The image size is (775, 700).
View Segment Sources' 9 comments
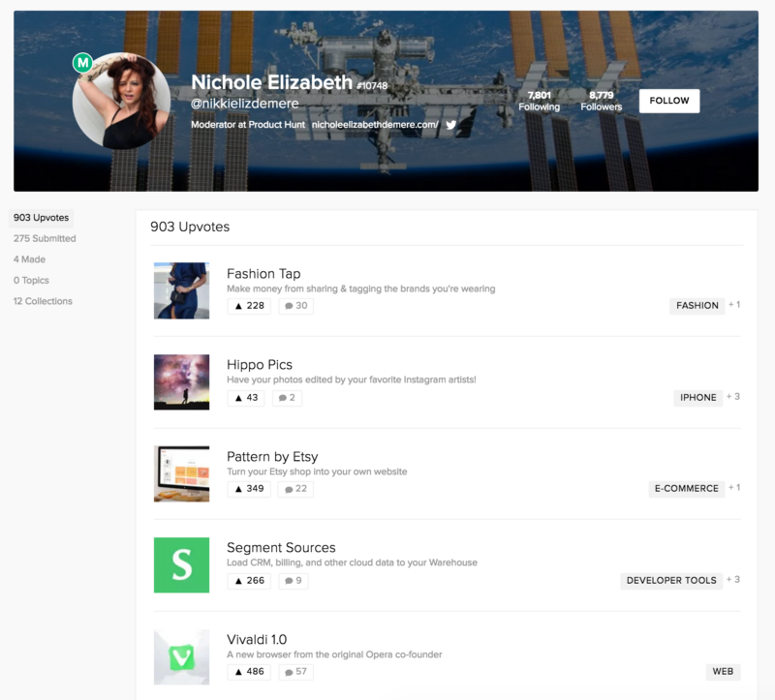point(294,581)
